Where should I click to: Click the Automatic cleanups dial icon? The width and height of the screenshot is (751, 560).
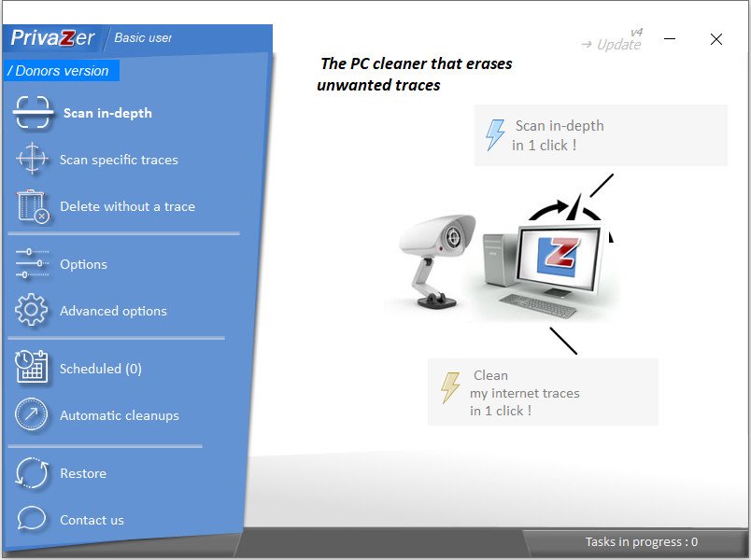pyautogui.click(x=32, y=414)
